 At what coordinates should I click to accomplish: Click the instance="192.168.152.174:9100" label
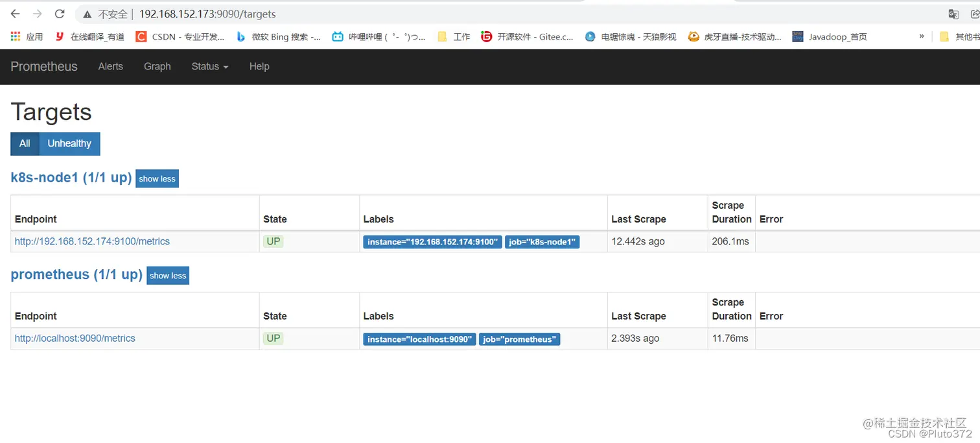tap(432, 242)
